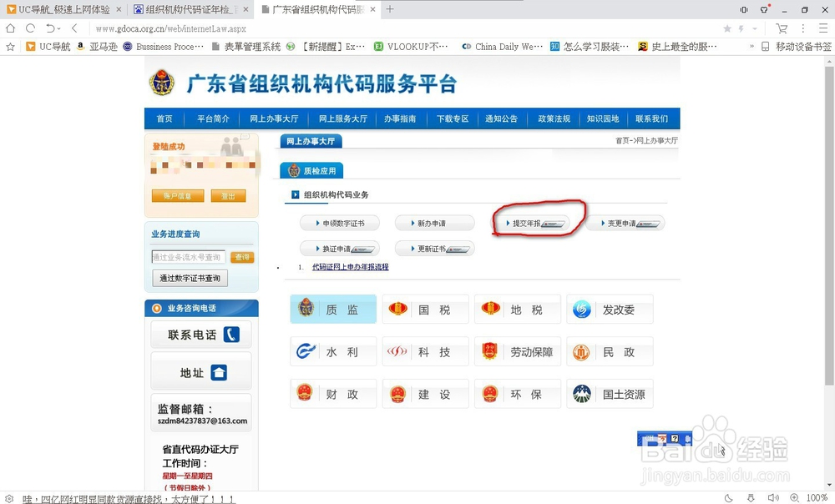Click 通过数字证书查询 button
This screenshot has height=504, width=835.
[190, 278]
